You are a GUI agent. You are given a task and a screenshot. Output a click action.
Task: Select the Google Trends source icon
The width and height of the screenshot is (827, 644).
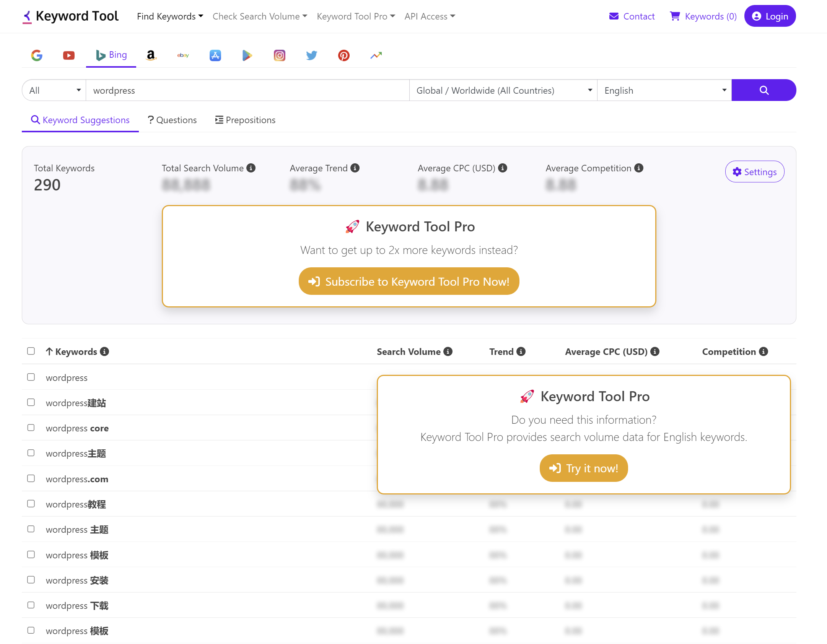tap(376, 55)
